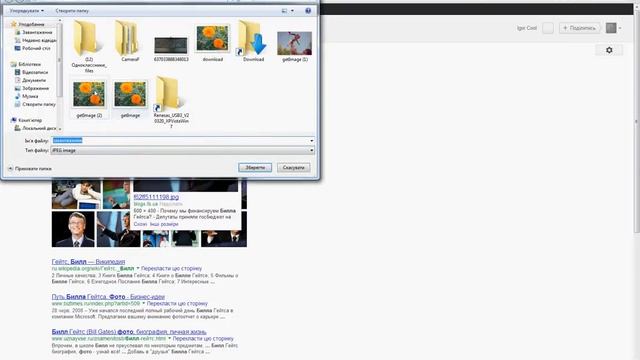Select the getImage (1) picture file
The height and width of the screenshot is (360, 640).
click(x=294, y=46)
